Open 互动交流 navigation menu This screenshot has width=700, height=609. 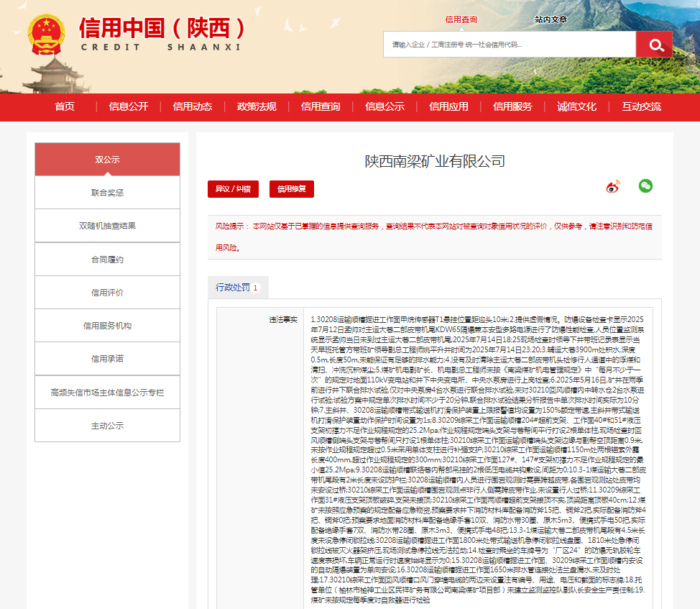click(x=642, y=106)
